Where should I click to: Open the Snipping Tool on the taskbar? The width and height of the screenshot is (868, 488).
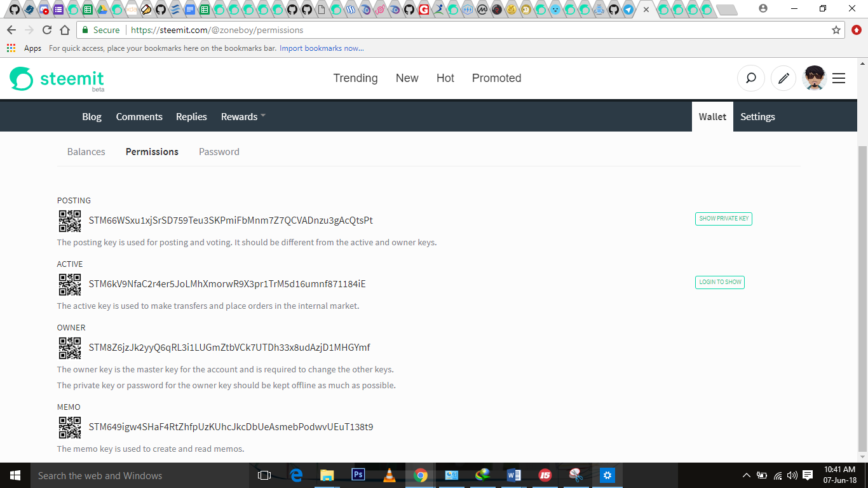(576, 475)
